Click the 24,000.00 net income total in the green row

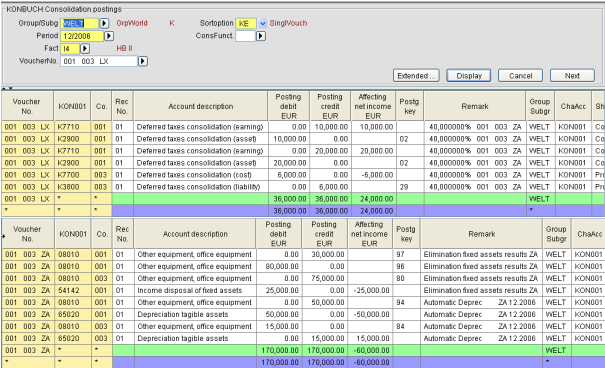point(373,199)
